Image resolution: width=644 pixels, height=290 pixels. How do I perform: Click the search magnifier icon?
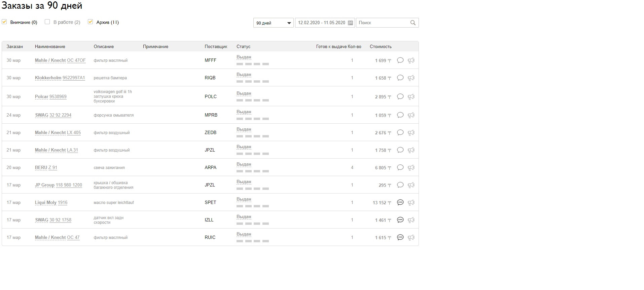tap(413, 23)
